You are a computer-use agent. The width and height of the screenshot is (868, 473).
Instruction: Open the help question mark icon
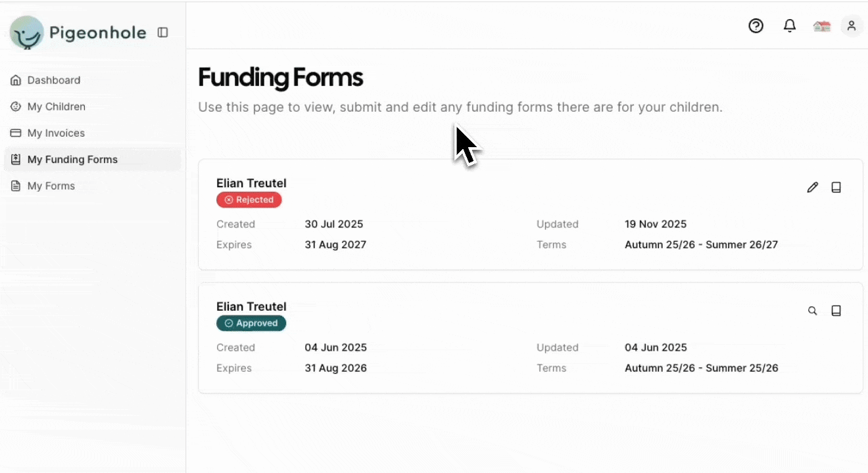click(x=756, y=26)
